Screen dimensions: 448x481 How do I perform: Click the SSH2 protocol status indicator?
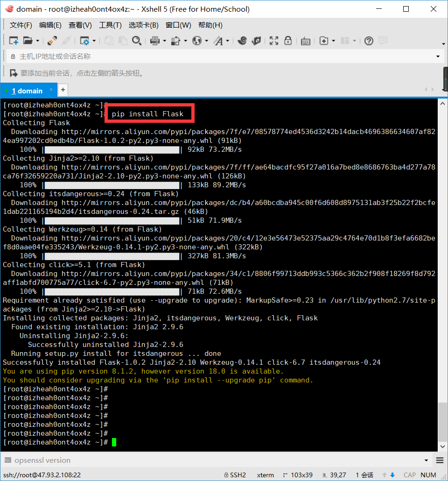pyautogui.click(x=235, y=475)
